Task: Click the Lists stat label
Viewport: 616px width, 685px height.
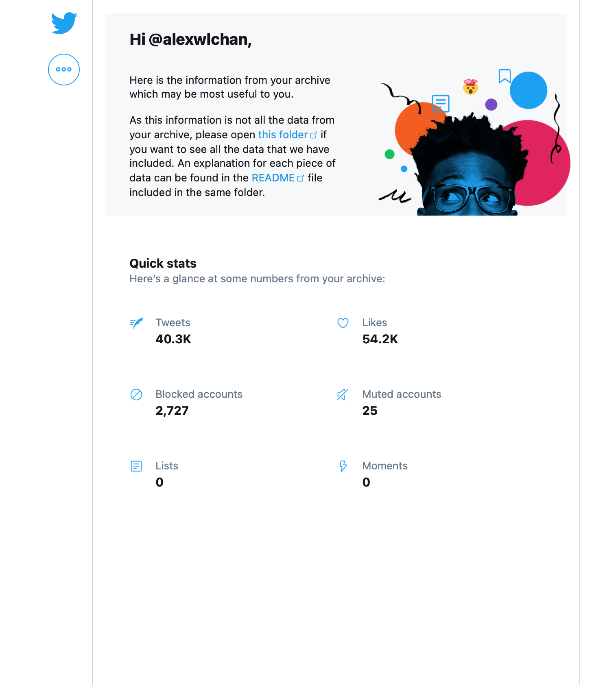Action: coord(167,466)
